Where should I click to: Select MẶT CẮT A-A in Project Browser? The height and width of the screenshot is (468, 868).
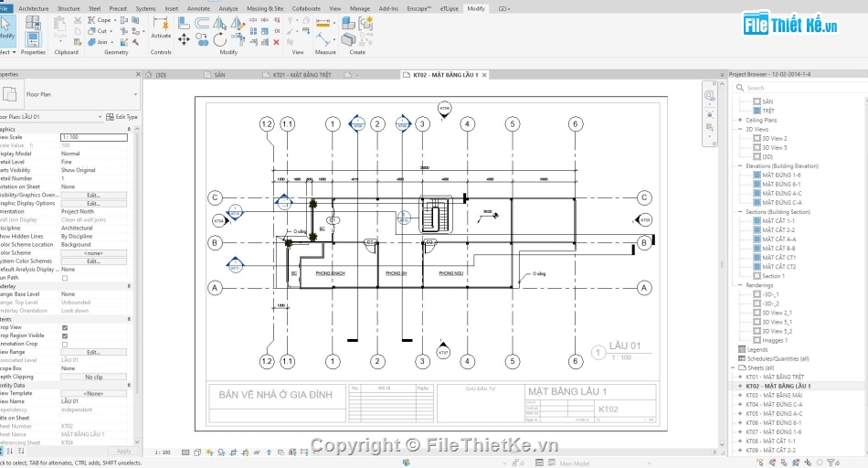[778, 239]
